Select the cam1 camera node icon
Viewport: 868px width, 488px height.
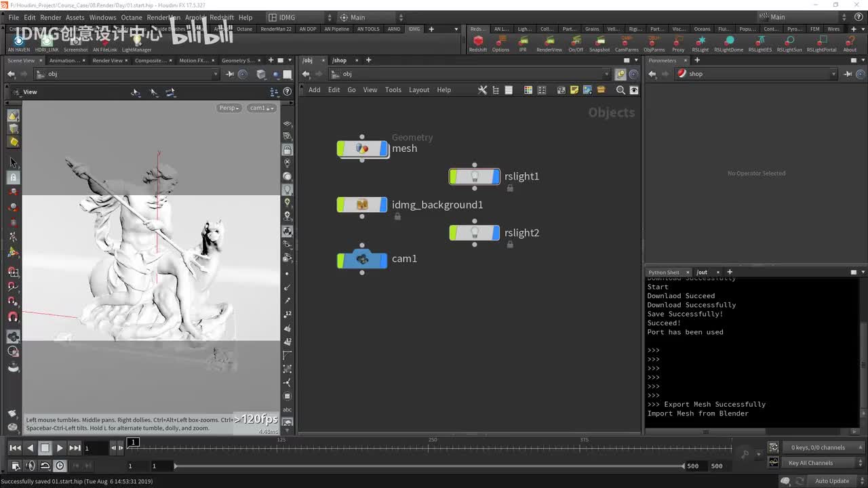tap(362, 259)
